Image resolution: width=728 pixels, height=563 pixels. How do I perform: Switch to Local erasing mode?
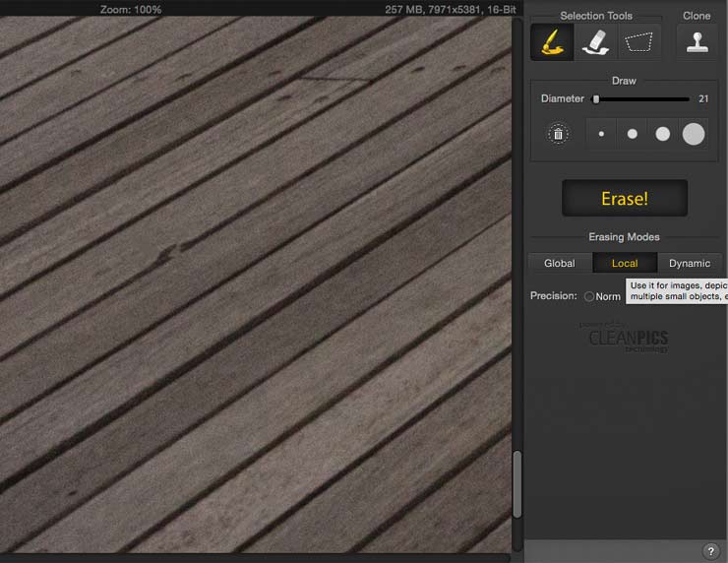pyautogui.click(x=625, y=263)
